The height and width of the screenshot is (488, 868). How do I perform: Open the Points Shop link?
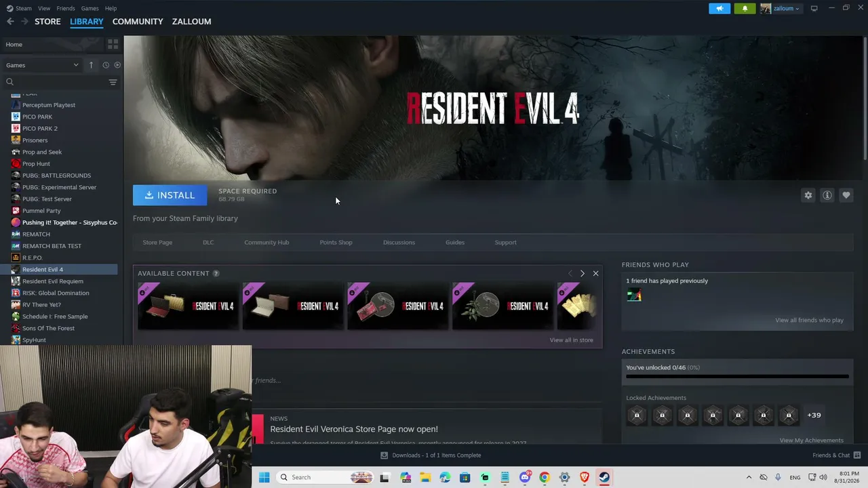(x=336, y=242)
